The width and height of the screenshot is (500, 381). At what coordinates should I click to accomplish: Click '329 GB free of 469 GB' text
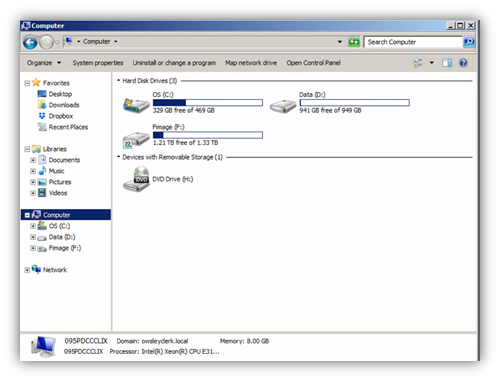tap(183, 110)
